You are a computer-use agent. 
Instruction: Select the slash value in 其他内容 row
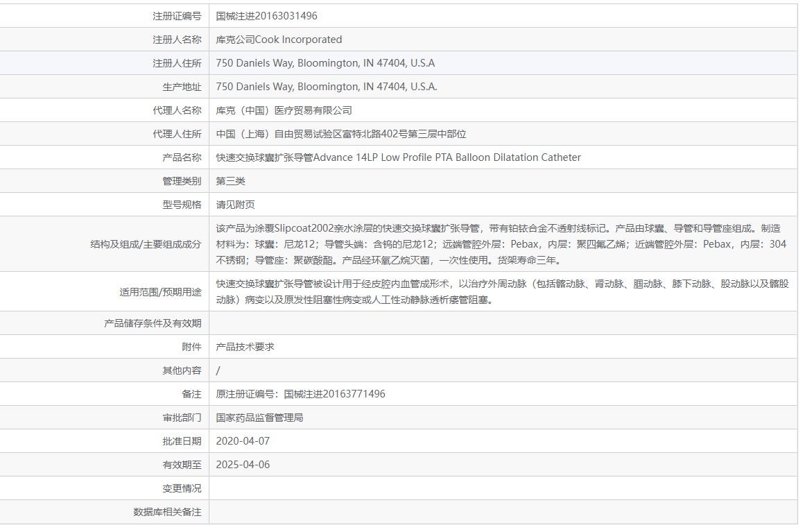[218, 370]
